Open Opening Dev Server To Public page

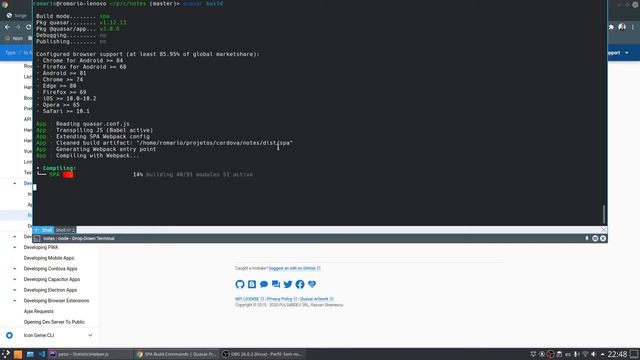[x=54, y=322]
